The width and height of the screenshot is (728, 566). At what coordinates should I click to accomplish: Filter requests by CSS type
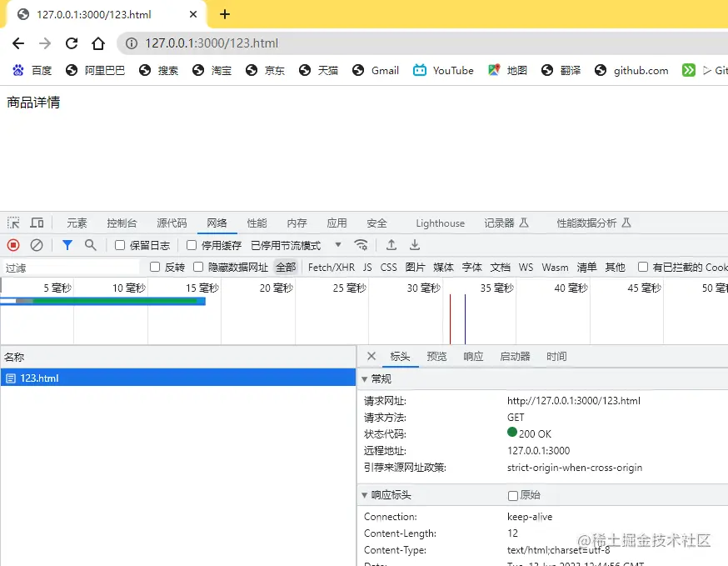(x=389, y=268)
